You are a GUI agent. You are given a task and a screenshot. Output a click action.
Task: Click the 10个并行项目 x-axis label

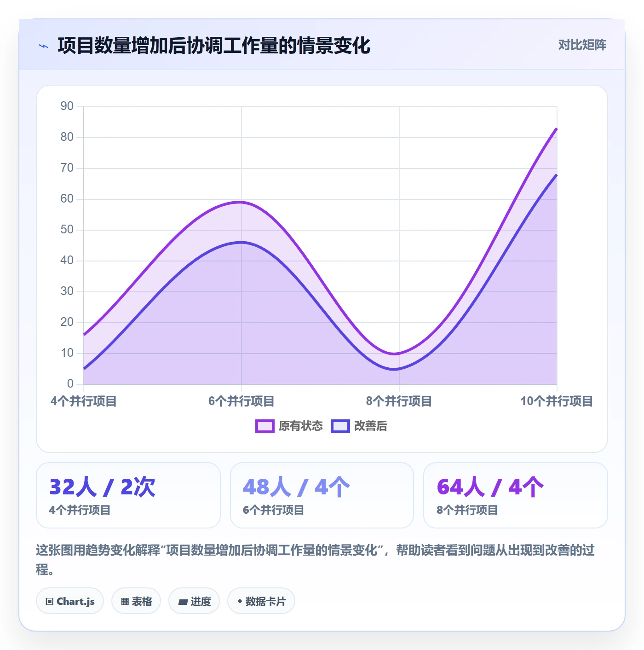click(x=557, y=401)
